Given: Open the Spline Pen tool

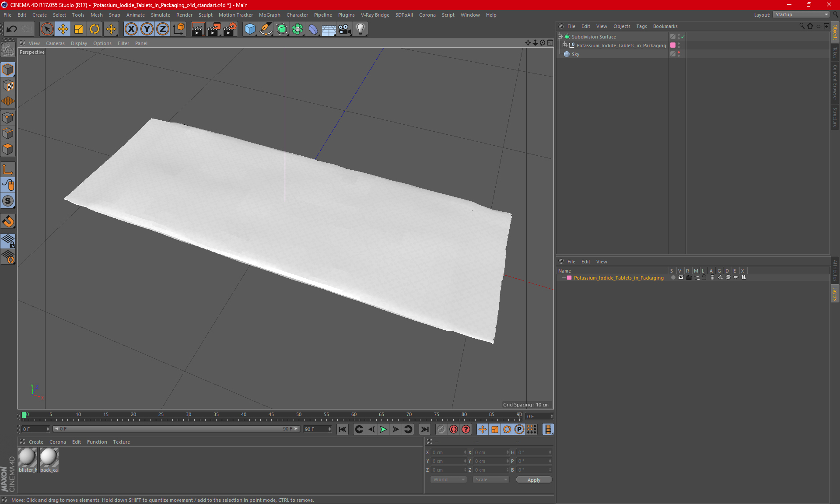Looking at the screenshot, I should (x=266, y=29).
